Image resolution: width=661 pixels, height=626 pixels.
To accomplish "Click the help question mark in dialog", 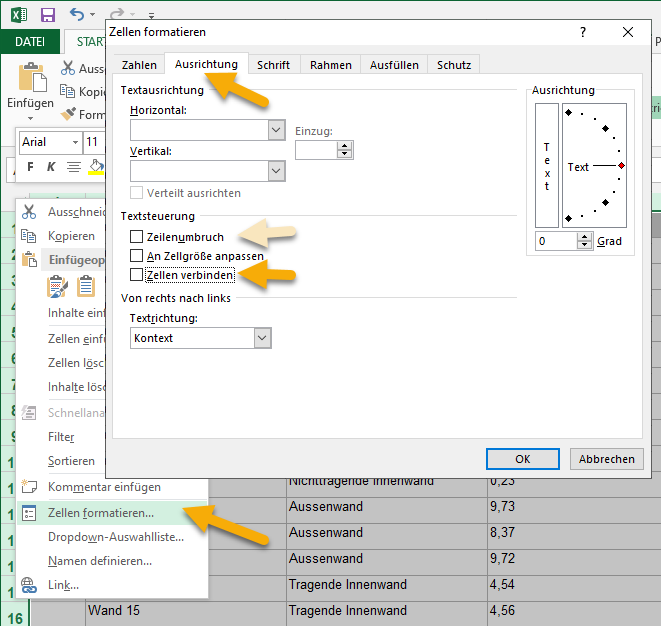I will 583,32.
